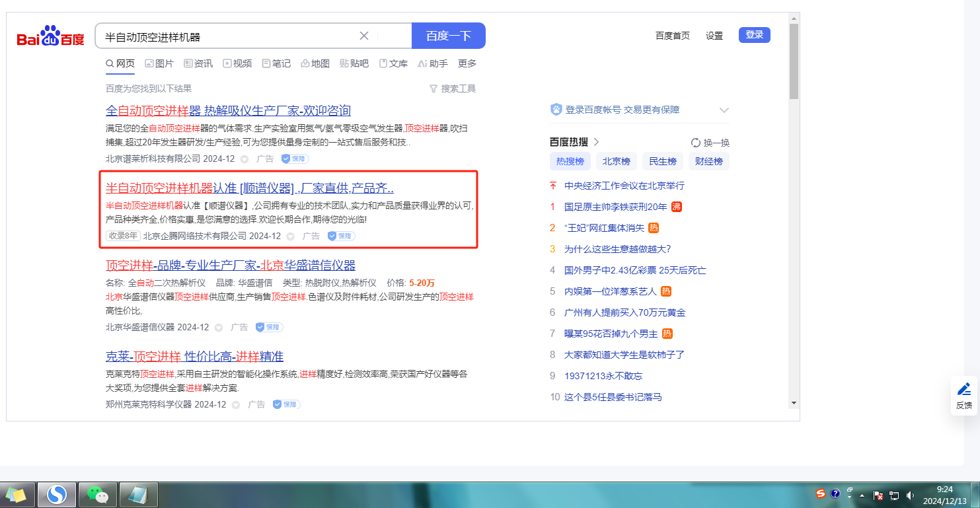The width and height of the screenshot is (980, 508).
Task: Click the volume speaker icon in system tray
Action: point(910,495)
